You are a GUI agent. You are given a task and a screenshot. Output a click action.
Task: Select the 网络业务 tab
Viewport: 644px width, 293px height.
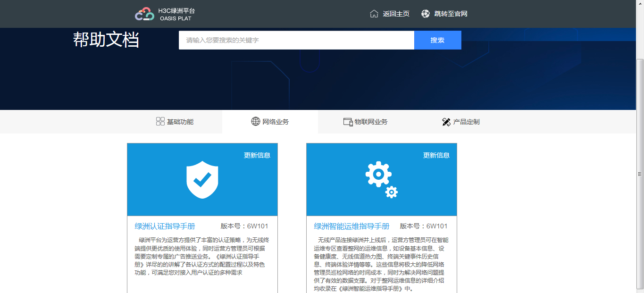tap(270, 122)
